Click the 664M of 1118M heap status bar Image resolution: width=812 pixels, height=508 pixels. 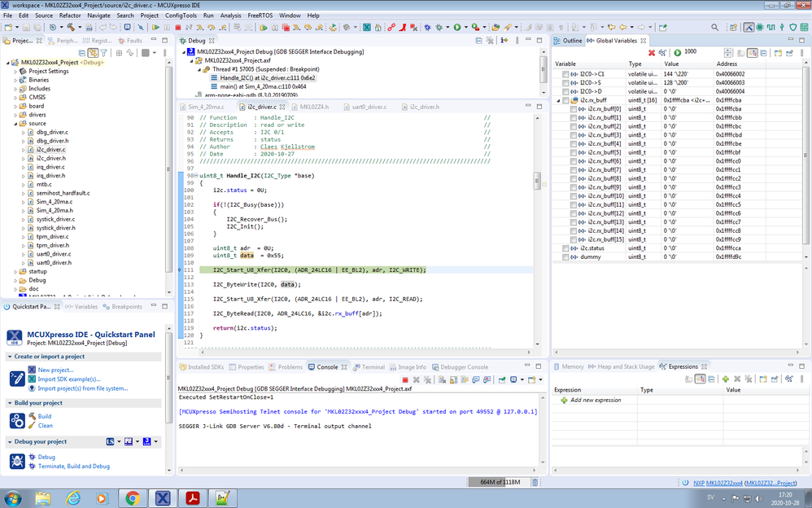[x=500, y=482]
